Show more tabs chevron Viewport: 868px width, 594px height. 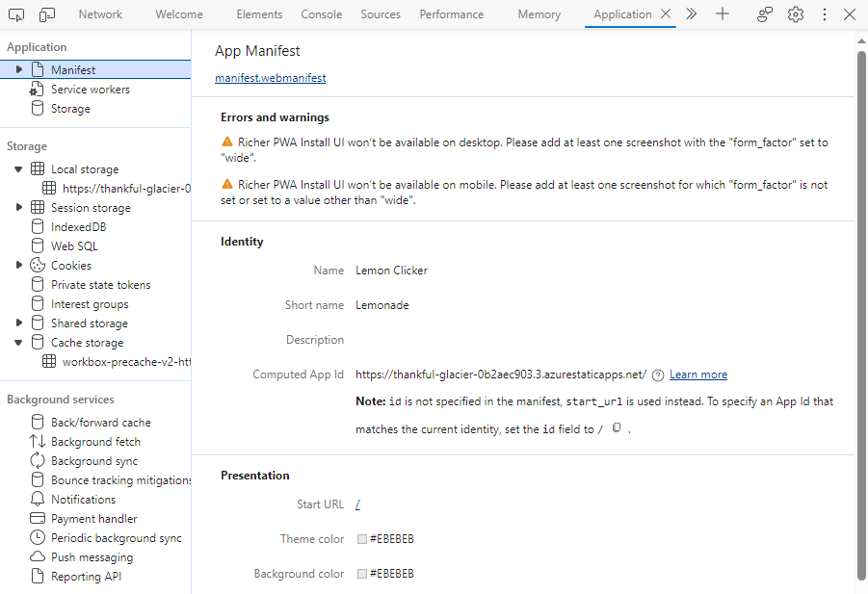coord(692,13)
